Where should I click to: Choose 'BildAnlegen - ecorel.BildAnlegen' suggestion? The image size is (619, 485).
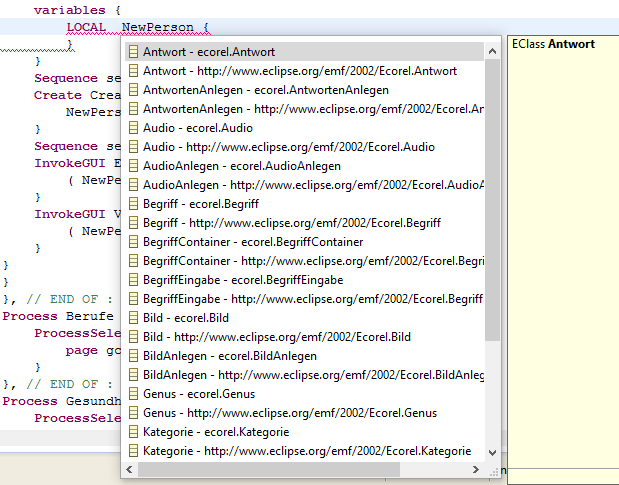(304, 356)
